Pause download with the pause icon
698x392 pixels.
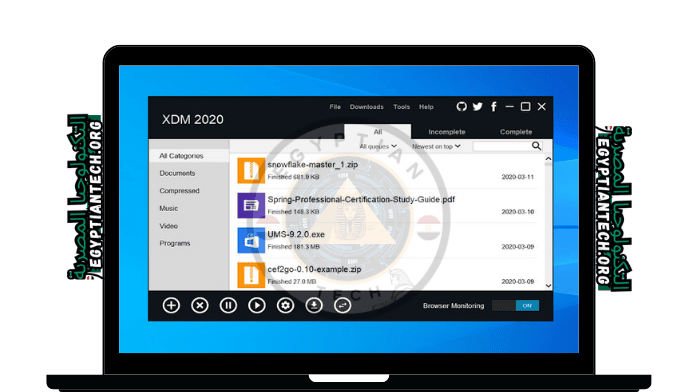pyautogui.click(x=228, y=305)
